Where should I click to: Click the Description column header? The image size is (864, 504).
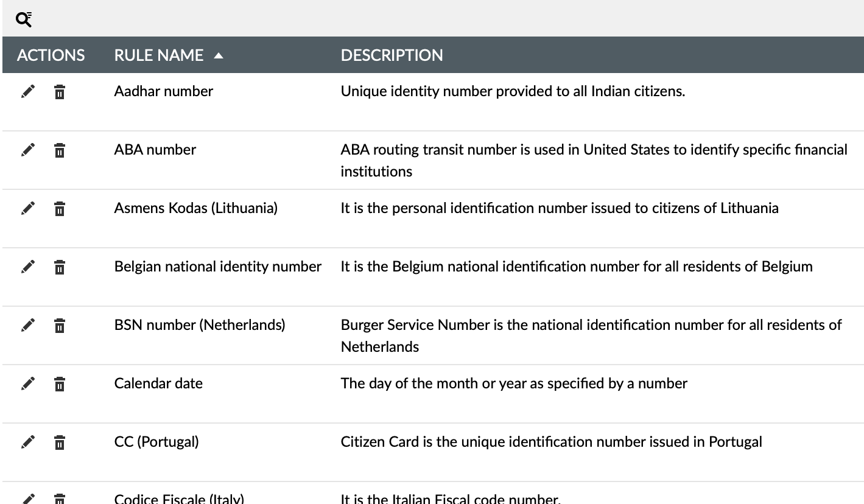pos(392,55)
